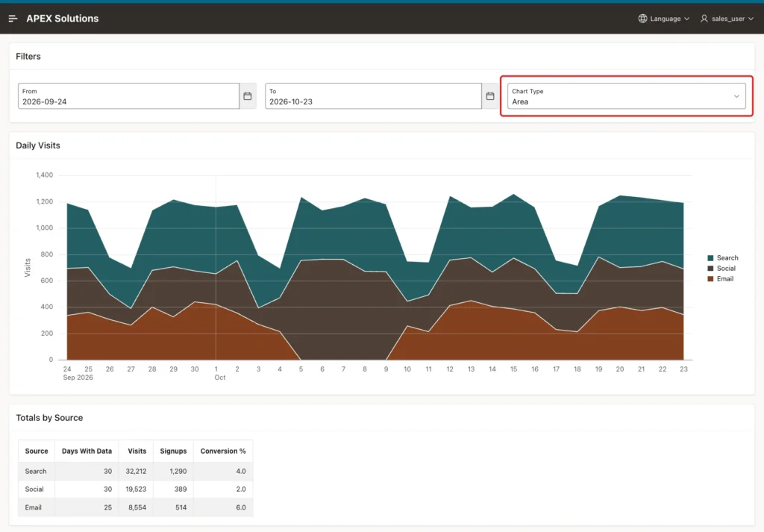Viewport: 764px width, 532px height.
Task: Click the 25 days with data cell
Action: coord(87,507)
